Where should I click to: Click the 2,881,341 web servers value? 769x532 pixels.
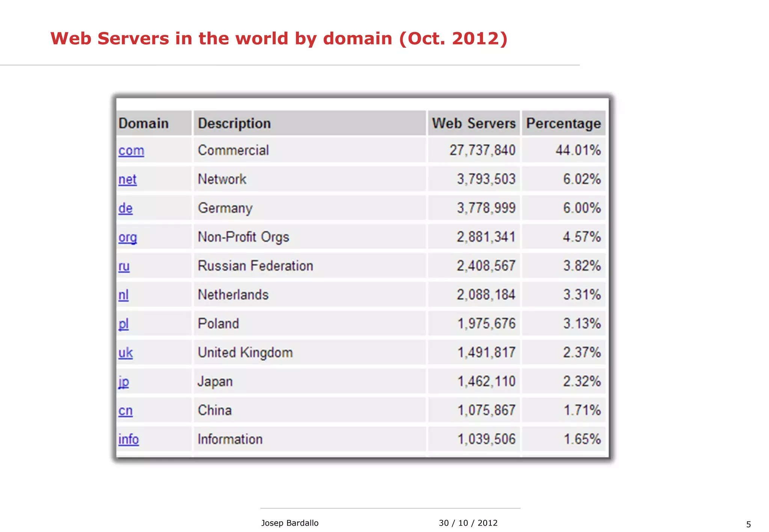tap(486, 237)
